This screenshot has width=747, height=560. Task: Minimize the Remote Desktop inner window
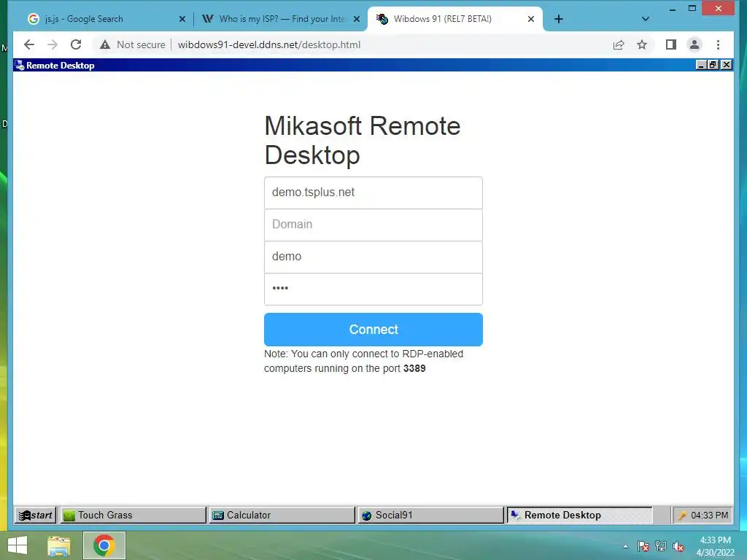pyautogui.click(x=701, y=65)
